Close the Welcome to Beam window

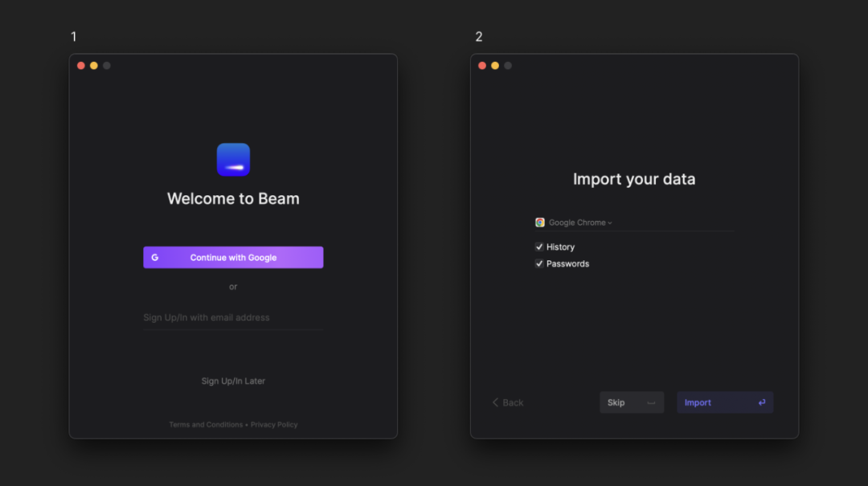point(81,65)
